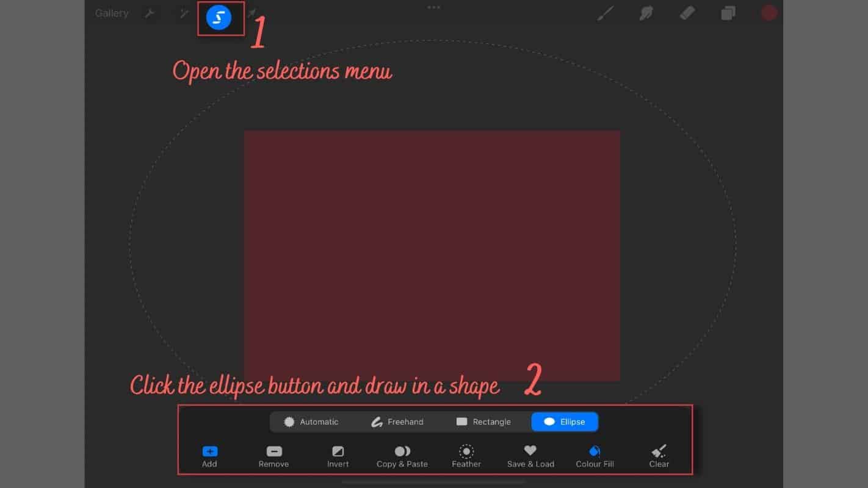Toggle Colour Fill for the selection
Viewport: 868px width, 488px height.
(595, 457)
